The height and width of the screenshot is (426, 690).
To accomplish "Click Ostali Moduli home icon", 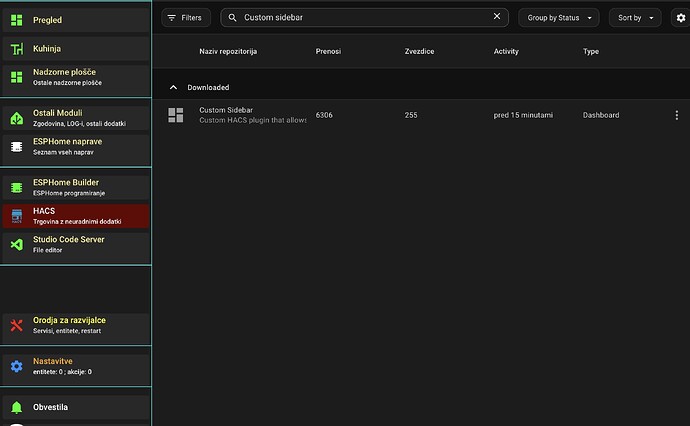I will pyautogui.click(x=17, y=118).
